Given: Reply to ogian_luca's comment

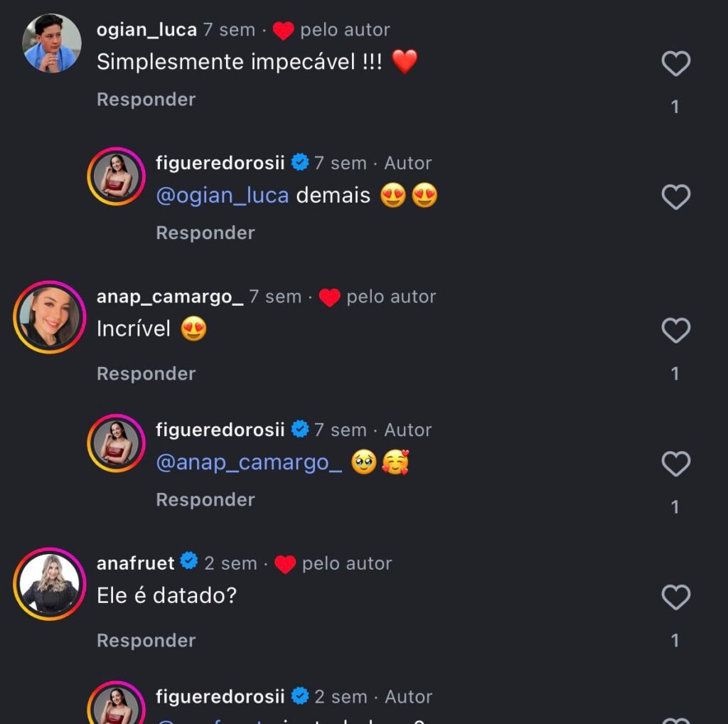Looking at the screenshot, I should pyautogui.click(x=146, y=100).
